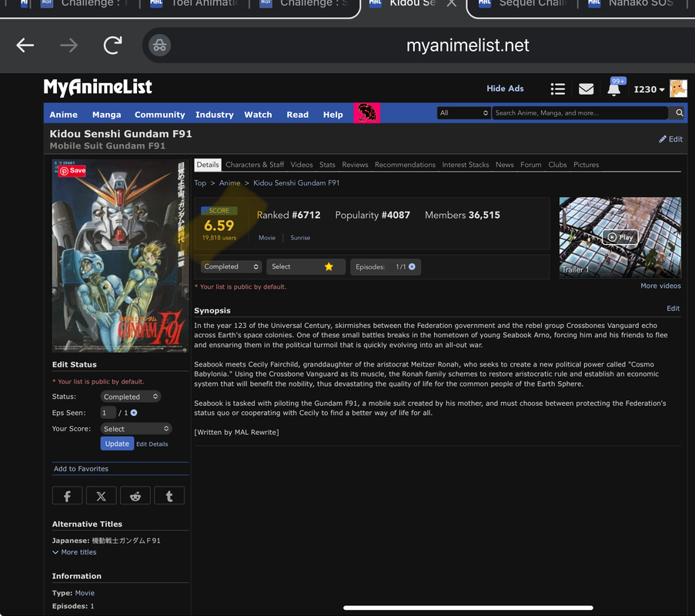Share on Tumblr
Image resolution: width=695 pixels, height=616 pixels.
(169, 496)
